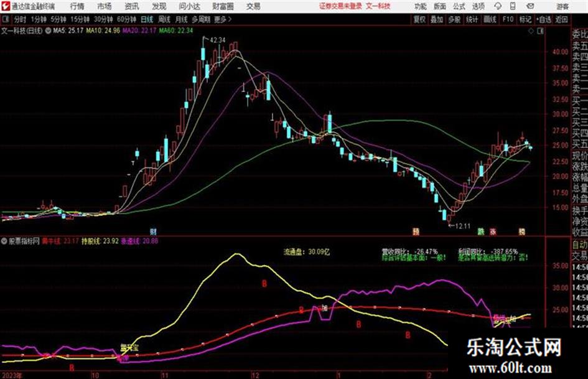Viewport: 588px width, 379px height.
Task: Toggle the side panel icon left of 分时
Action: tap(5, 19)
